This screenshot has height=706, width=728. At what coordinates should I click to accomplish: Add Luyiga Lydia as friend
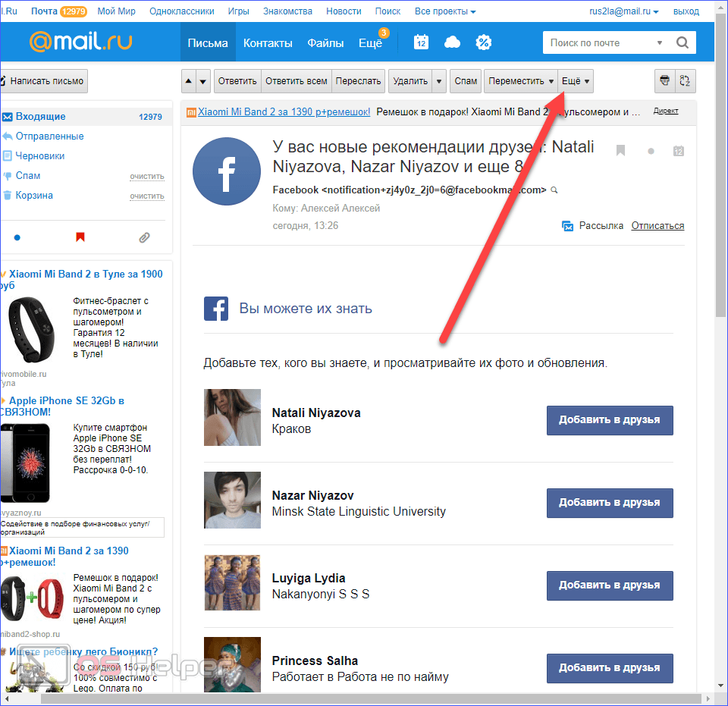point(610,585)
